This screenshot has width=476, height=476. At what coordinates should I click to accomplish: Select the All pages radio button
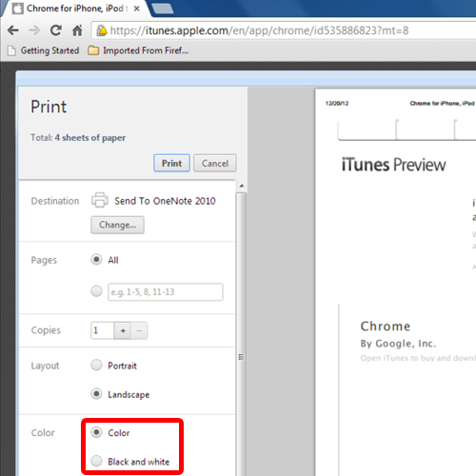[x=96, y=260]
